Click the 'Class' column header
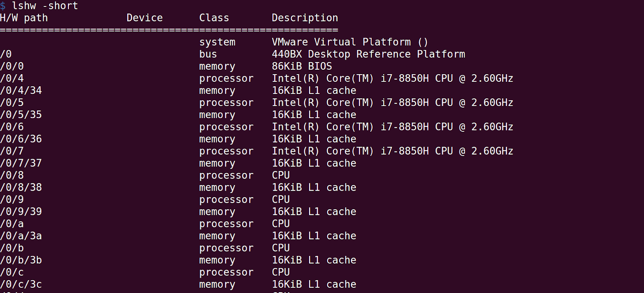The width and height of the screenshot is (644, 293). point(214,18)
